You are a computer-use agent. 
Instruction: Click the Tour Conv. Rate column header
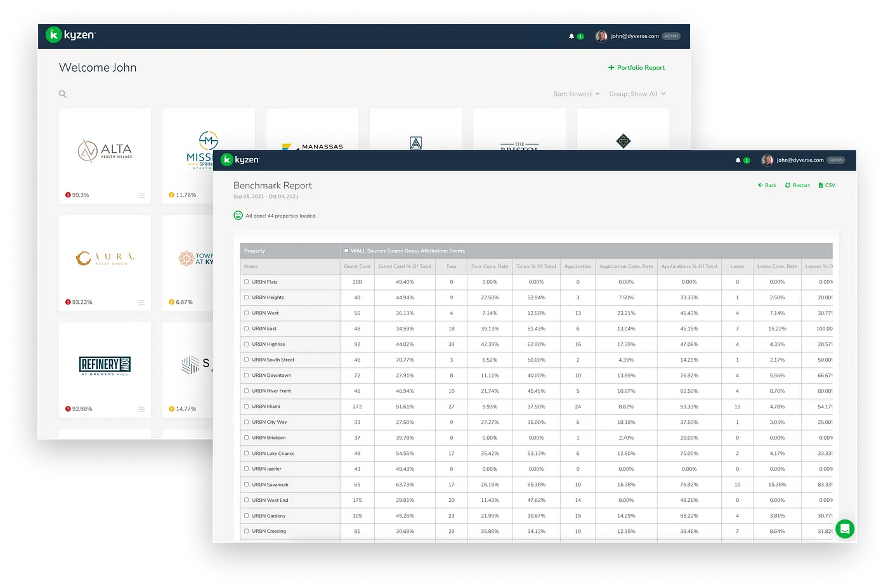tap(490, 266)
